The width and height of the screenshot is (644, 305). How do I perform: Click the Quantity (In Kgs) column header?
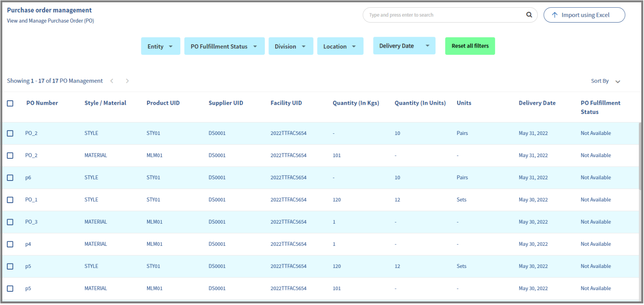pos(356,103)
